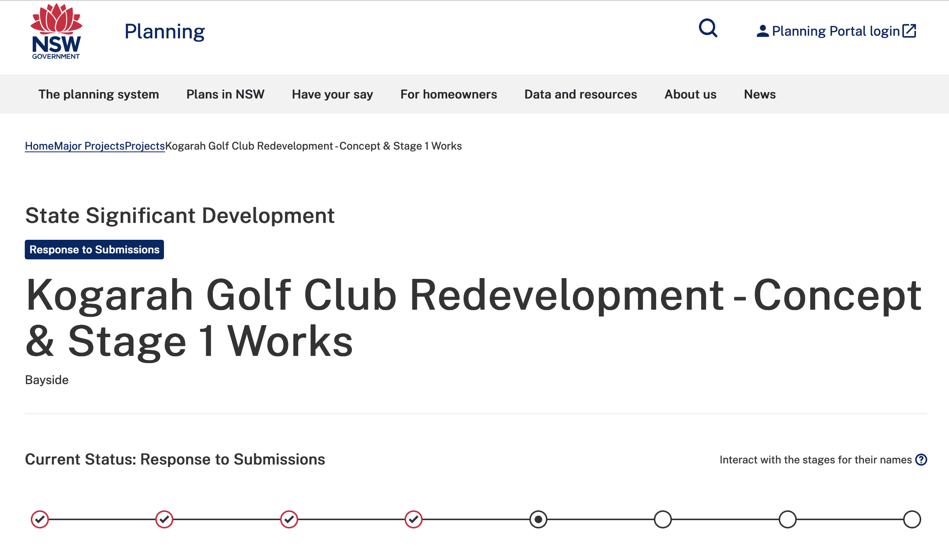The height and width of the screenshot is (560, 949).
Task: Click the external link icon after Planning Portal login
Action: pyautogui.click(x=909, y=31)
